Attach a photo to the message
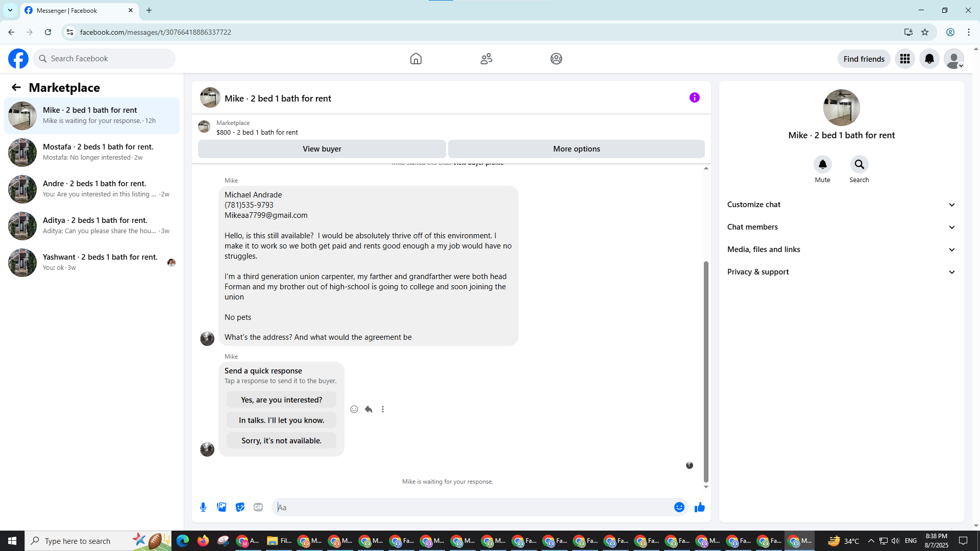The height and width of the screenshot is (551, 980). coord(222,507)
